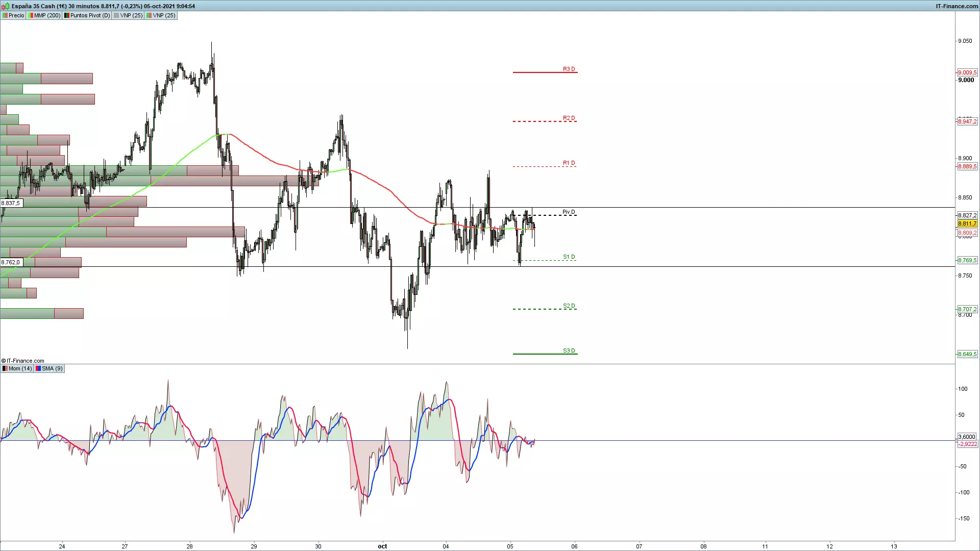Click the red-blue color swatch beside SMA (9)
980x551 pixels.
38,368
